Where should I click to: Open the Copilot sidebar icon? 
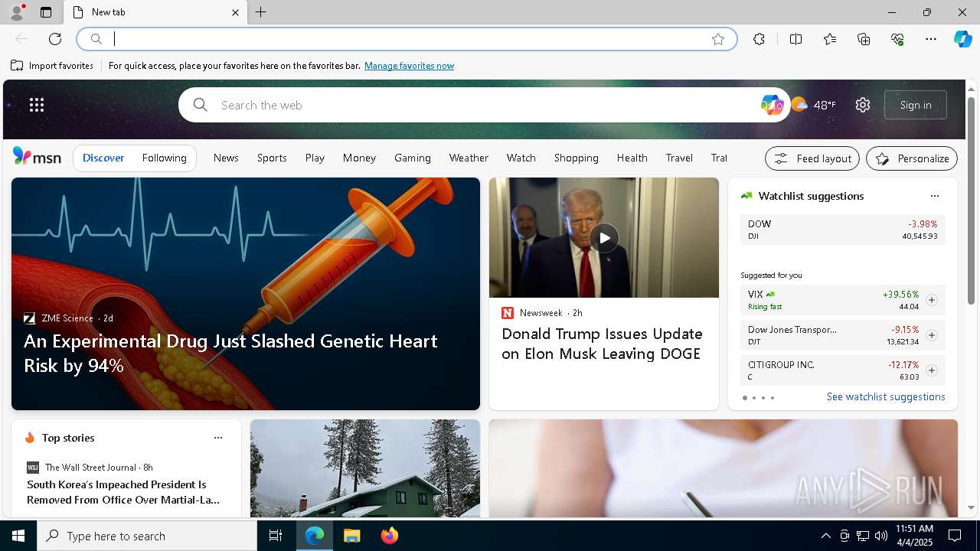pyautogui.click(x=963, y=39)
